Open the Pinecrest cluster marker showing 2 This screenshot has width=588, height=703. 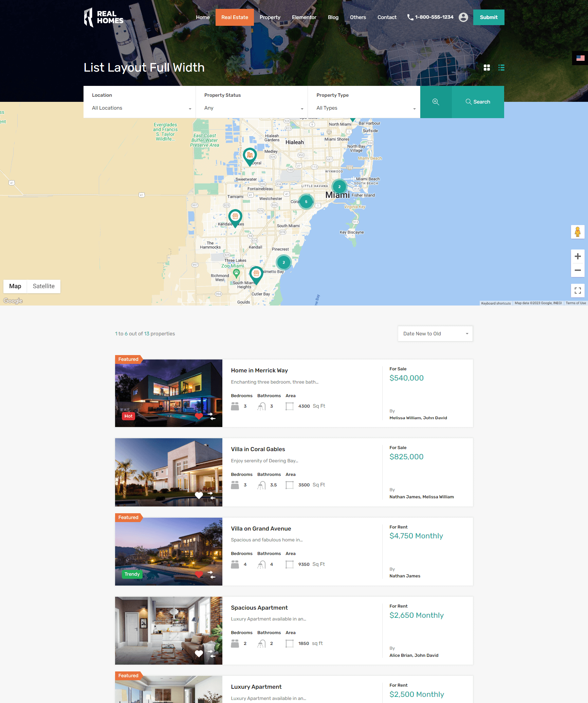click(x=284, y=262)
